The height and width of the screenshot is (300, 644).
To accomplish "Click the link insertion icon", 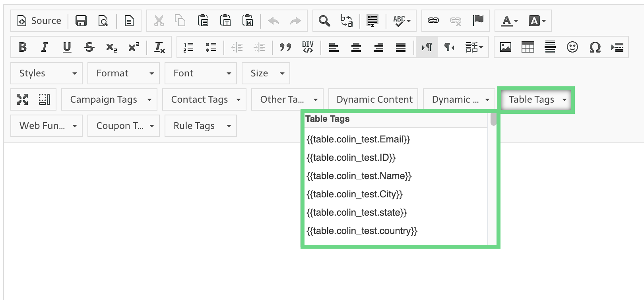I will pyautogui.click(x=433, y=21).
